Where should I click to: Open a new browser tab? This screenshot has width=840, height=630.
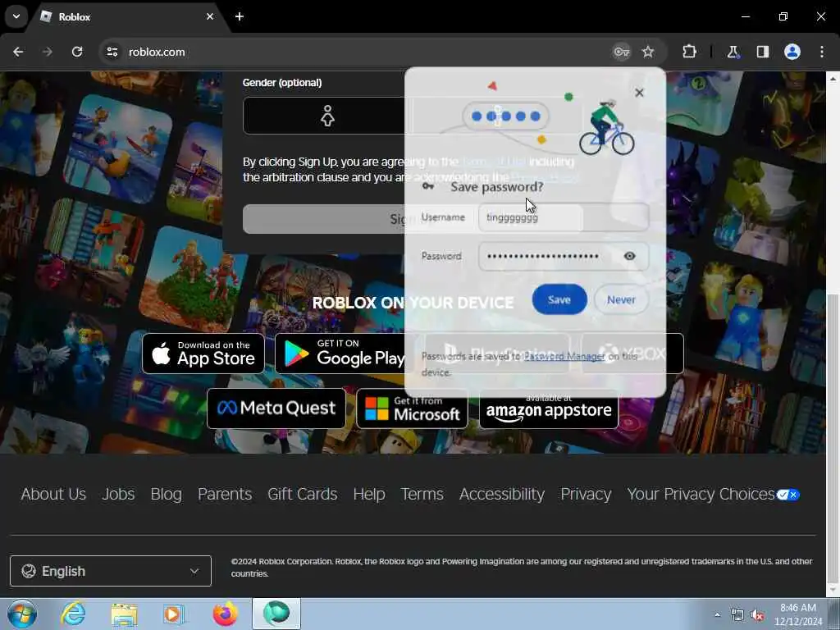tap(240, 16)
